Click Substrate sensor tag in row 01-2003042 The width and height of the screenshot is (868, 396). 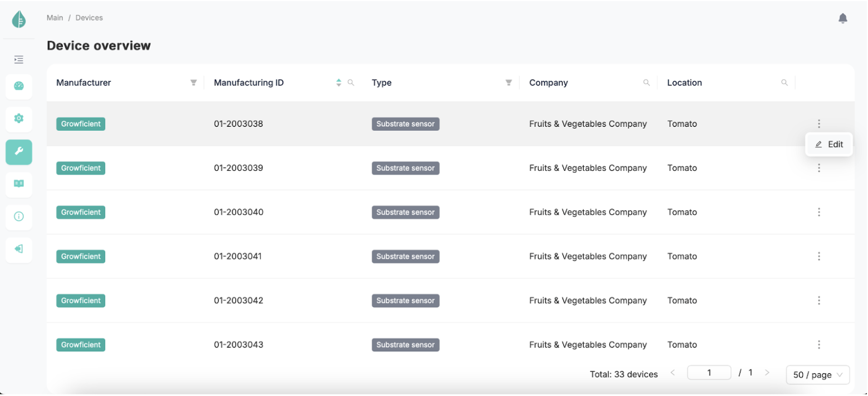pyautogui.click(x=406, y=300)
